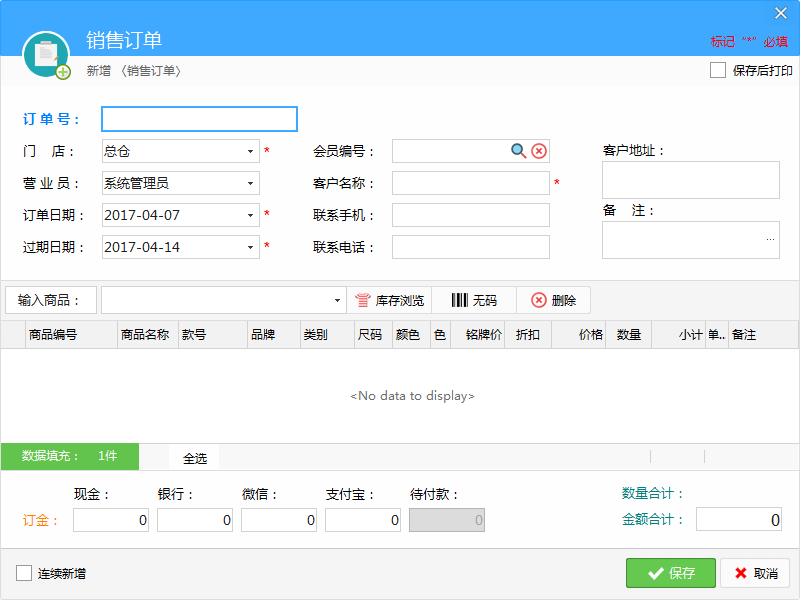Expand the 门店 store dropdown
The width and height of the screenshot is (800, 600).
pyautogui.click(x=250, y=152)
